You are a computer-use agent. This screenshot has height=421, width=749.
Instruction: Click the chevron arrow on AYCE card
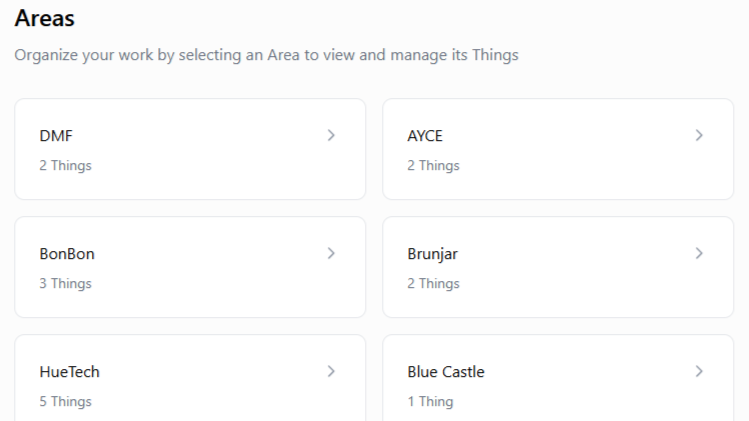point(699,135)
